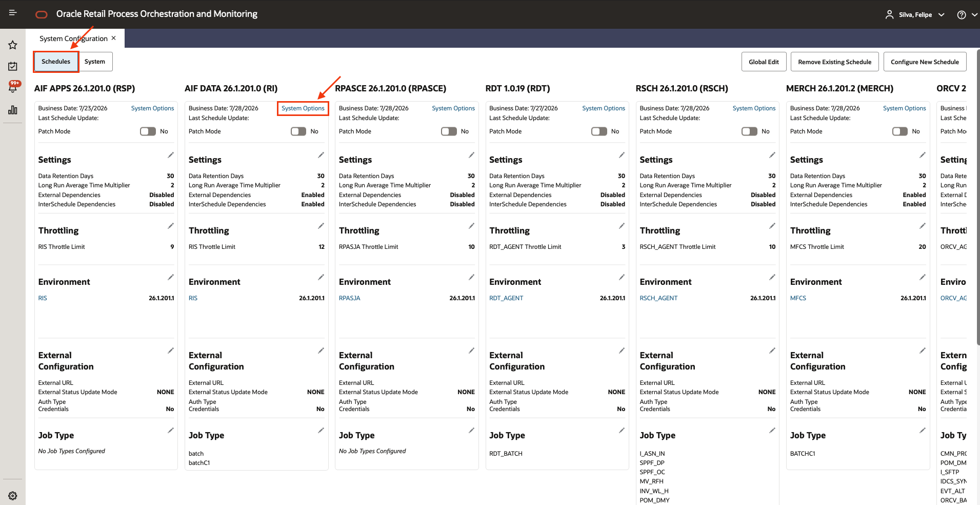Open RSCH_AGENT environment link

coord(658,298)
